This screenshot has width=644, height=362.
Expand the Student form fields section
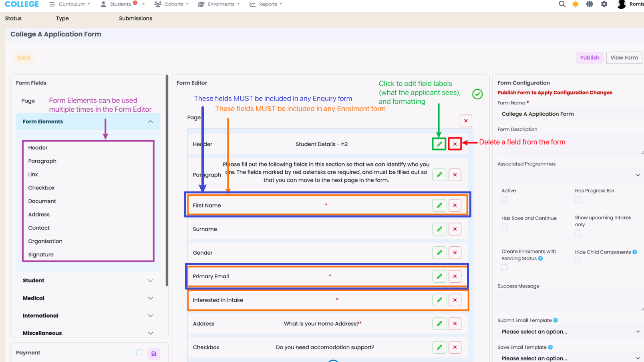coord(88,280)
